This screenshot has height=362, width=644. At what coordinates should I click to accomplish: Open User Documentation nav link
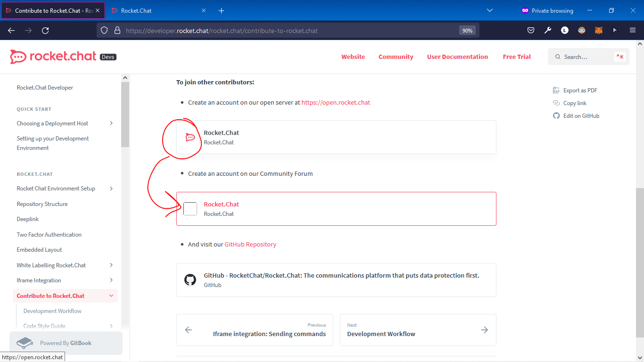(457, 57)
